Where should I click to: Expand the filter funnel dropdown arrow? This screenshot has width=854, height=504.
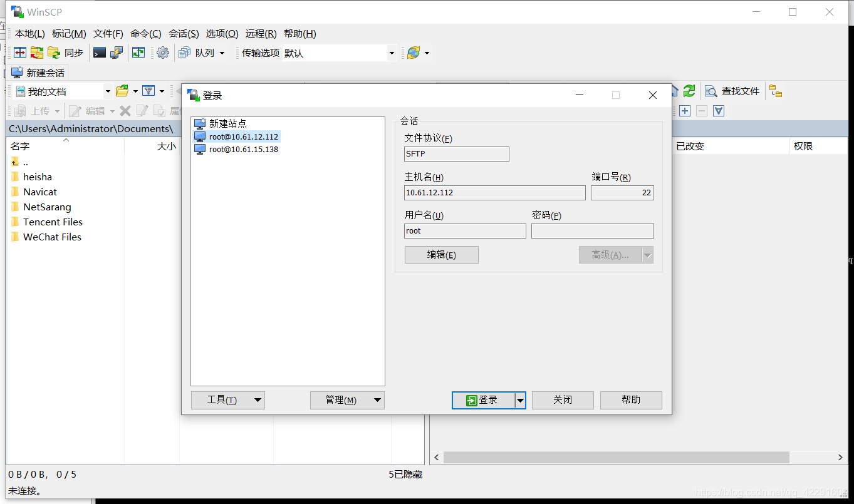click(x=162, y=91)
